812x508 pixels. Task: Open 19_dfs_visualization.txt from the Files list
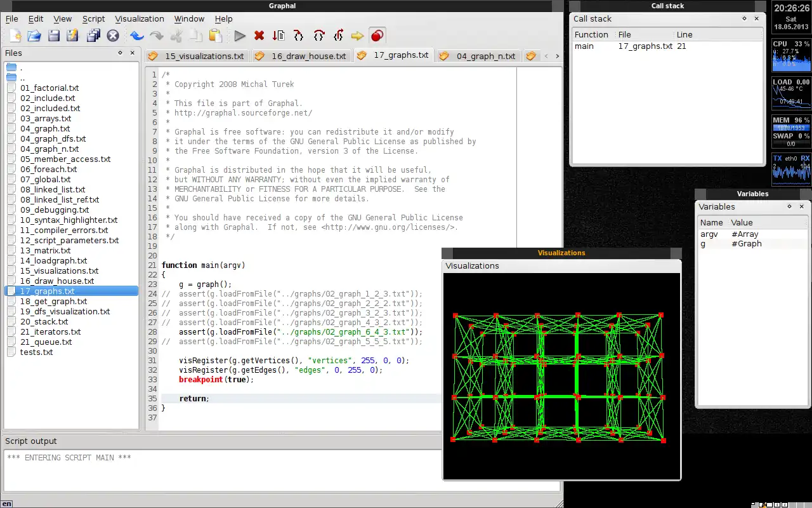(x=65, y=312)
